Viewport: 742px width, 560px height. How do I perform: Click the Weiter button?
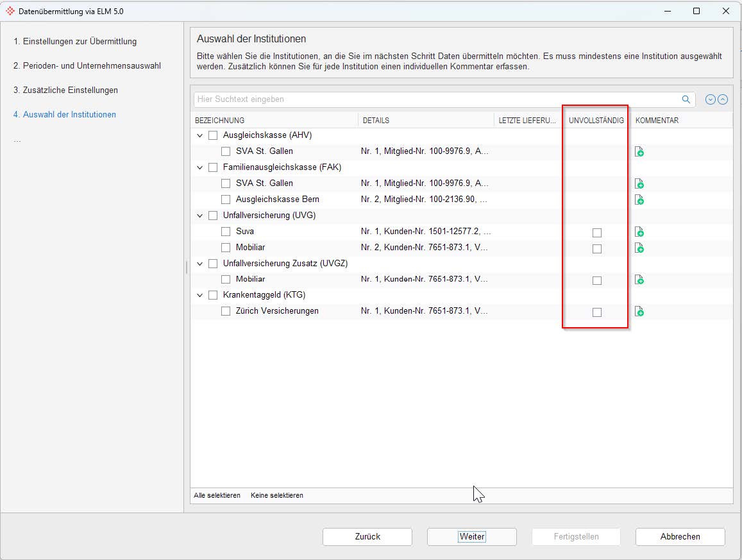coord(471,537)
